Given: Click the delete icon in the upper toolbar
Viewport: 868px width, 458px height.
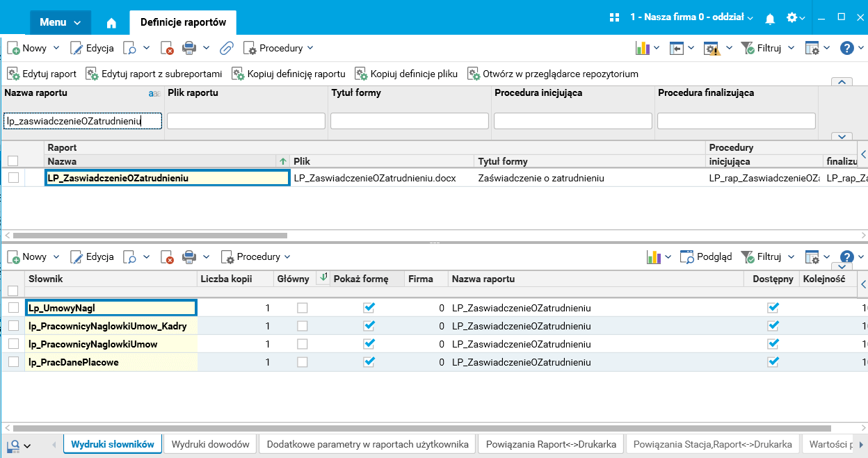Looking at the screenshot, I should coord(167,48).
